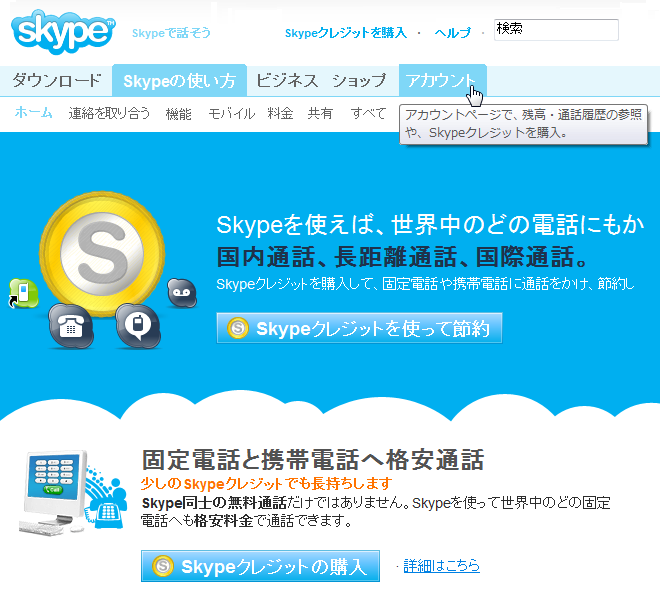Viewport: 660px width, 600px height.
Task: Open the アカウント tab
Action: (441, 81)
